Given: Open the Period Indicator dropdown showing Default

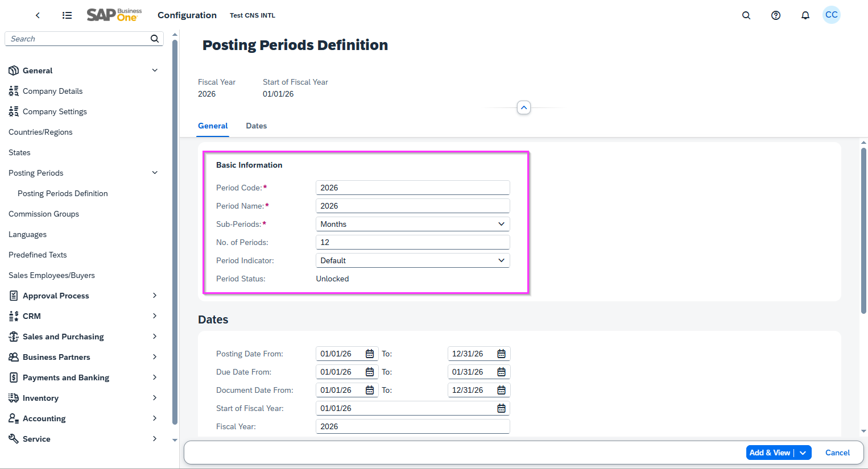Looking at the screenshot, I should tap(501, 260).
